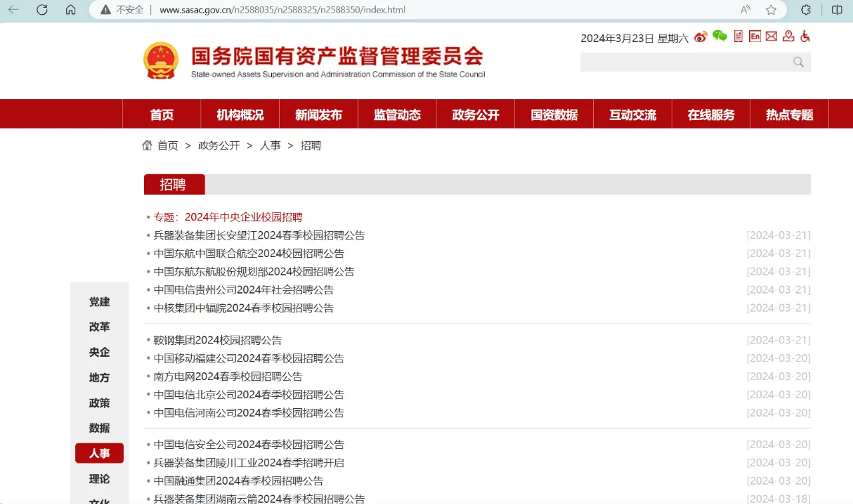Select the highlighted 人事 sidebar item
853x504 pixels.
click(99, 453)
